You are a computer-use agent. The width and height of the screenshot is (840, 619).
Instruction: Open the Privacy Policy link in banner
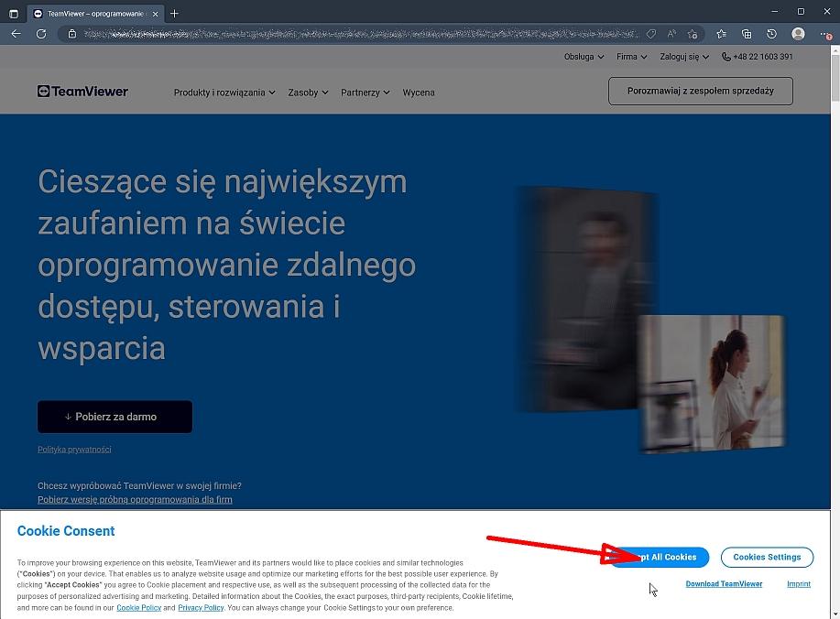tap(201, 608)
